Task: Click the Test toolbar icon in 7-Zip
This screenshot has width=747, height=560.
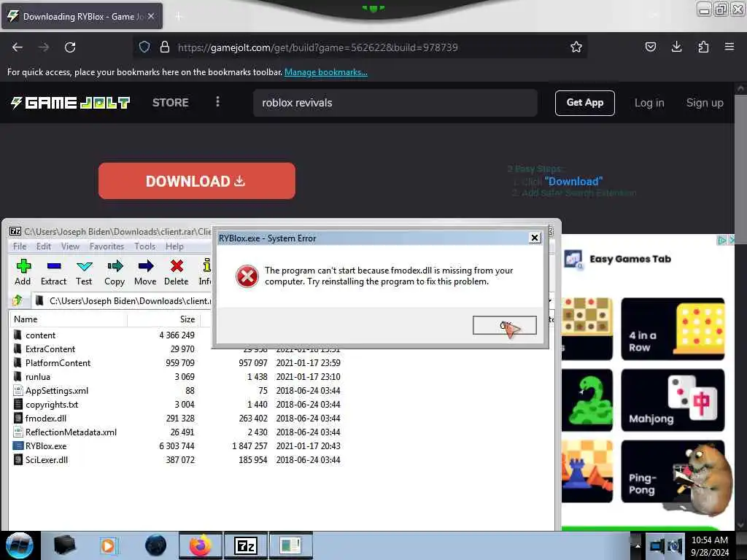Action: pyautogui.click(x=84, y=273)
